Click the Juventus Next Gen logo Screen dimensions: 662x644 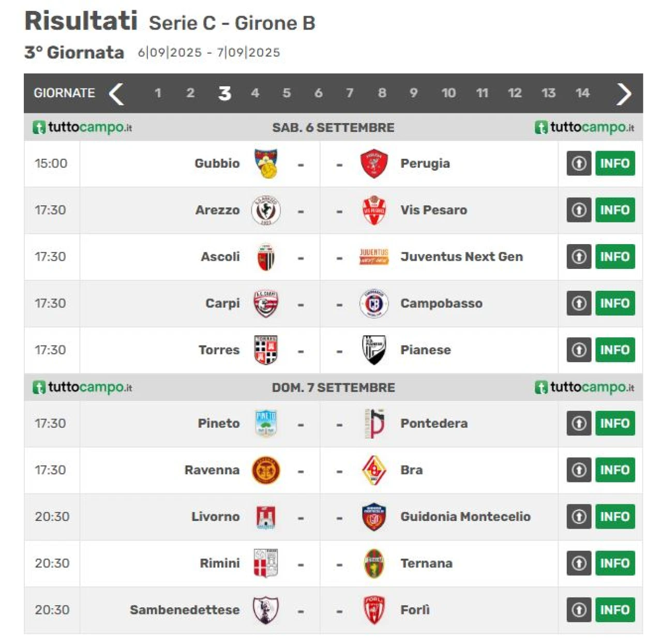(374, 257)
